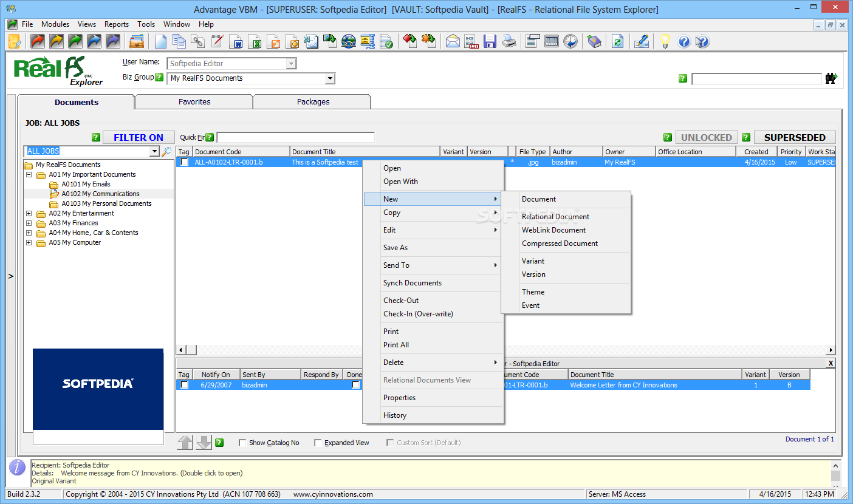The height and width of the screenshot is (504, 853).
Task: Click the printer toolbar icon
Action: coord(509,41)
